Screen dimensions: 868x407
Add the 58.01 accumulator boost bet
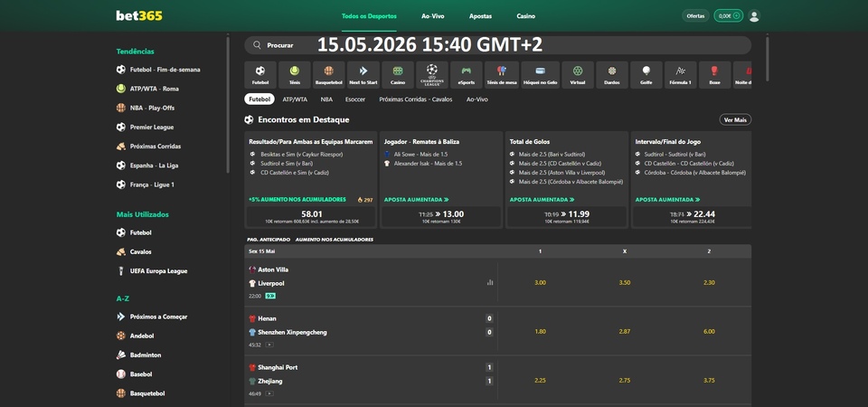311,216
